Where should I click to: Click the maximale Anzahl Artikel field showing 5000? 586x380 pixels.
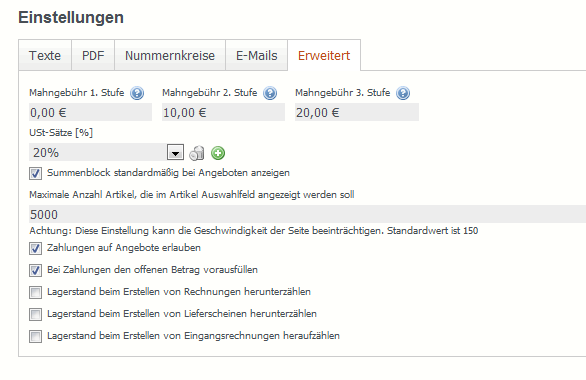pos(308,214)
